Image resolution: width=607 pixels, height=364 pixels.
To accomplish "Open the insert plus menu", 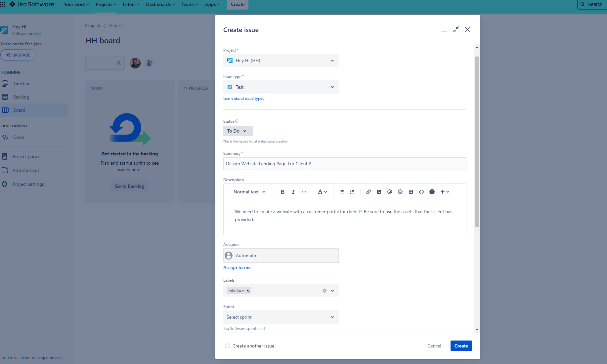I will pyautogui.click(x=445, y=192).
